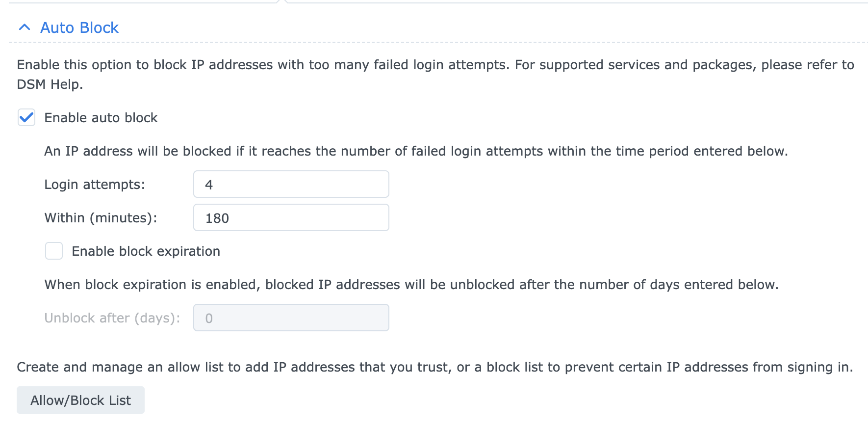Open the Allow/Block List button

pyautogui.click(x=81, y=400)
